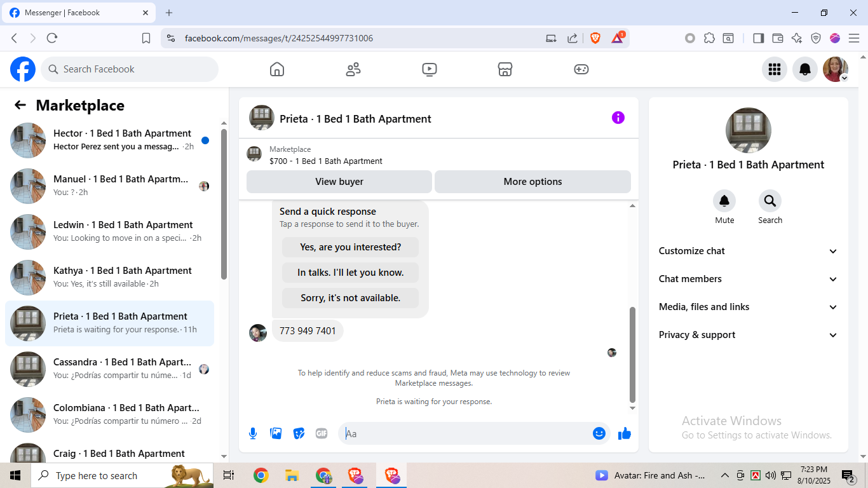868x488 pixels.
Task: Click the 773 949 7401 message
Action: coord(308,331)
